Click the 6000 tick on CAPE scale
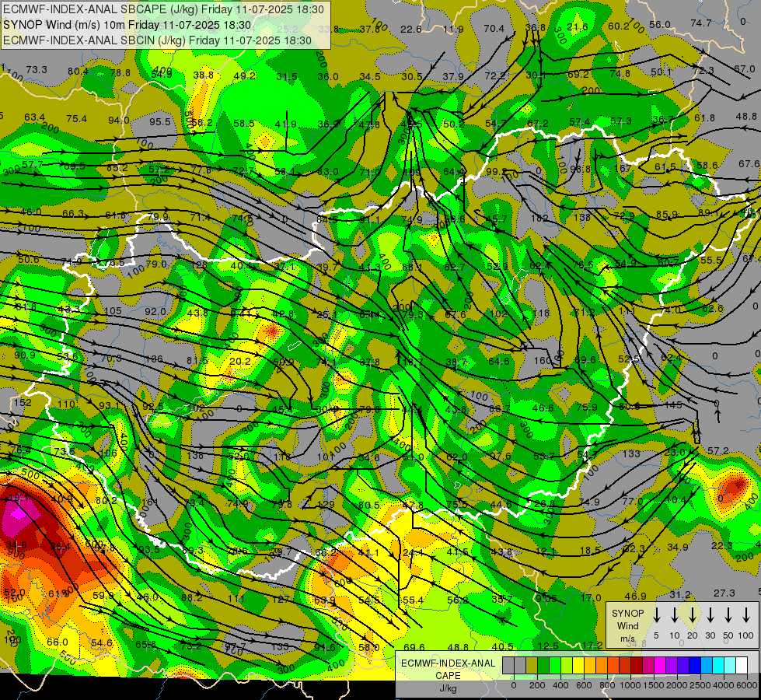The height and width of the screenshot is (700, 761). click(747, 685)
